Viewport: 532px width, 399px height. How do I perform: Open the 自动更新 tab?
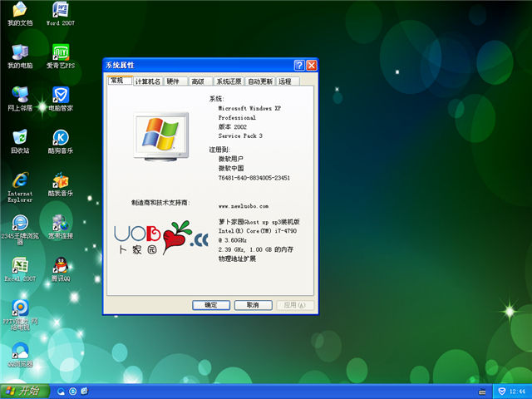click(x=260, y=81)
